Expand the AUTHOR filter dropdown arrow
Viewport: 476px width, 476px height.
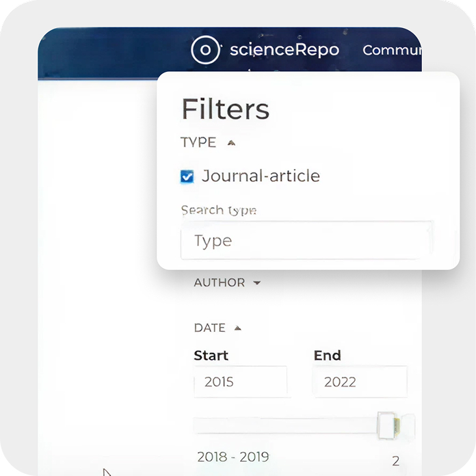pyautogui.click(x=256, y=283)
